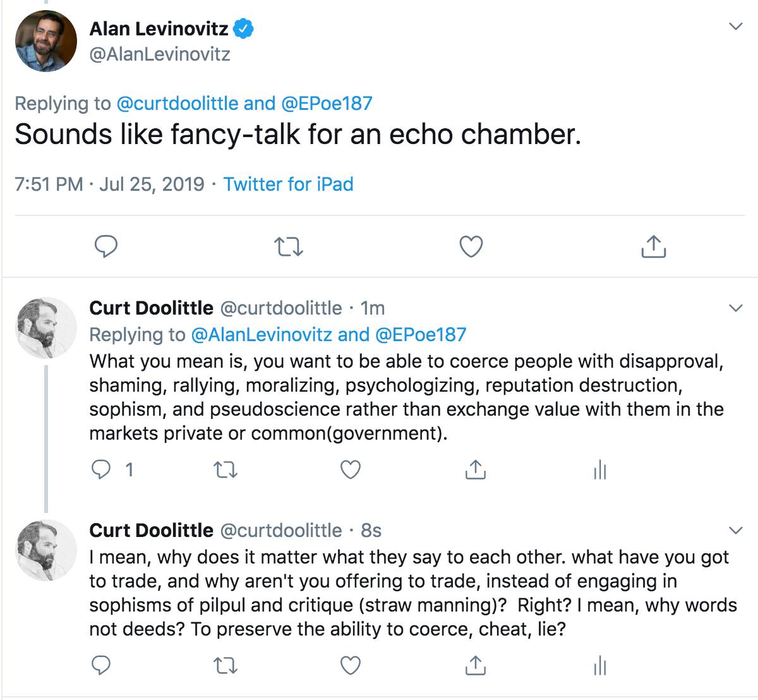Click the @EPoe187 mention under Curt's 1m tweet
The width and height of the screenshot is (758, 700).
421,334
